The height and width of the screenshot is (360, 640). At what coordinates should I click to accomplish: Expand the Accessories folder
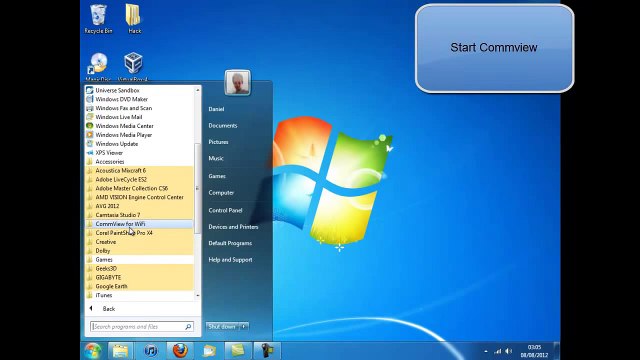click(139, 162)
